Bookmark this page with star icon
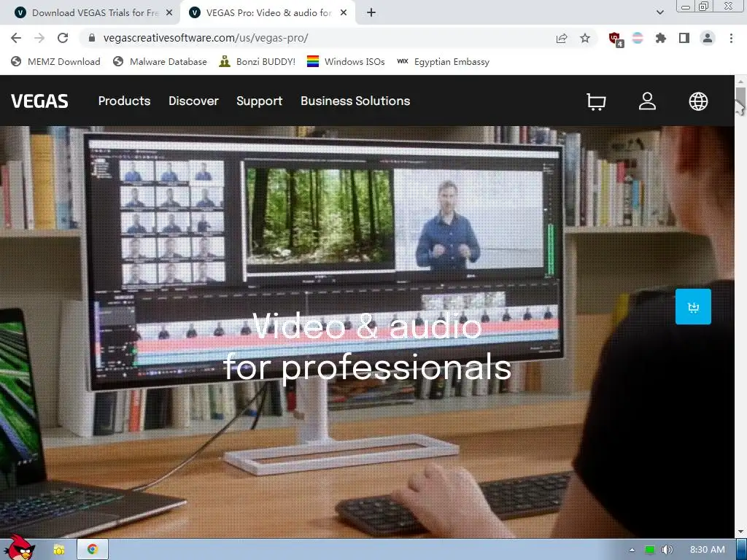The height and width of the screenshot is (560, 747). [x=585, y=38]
